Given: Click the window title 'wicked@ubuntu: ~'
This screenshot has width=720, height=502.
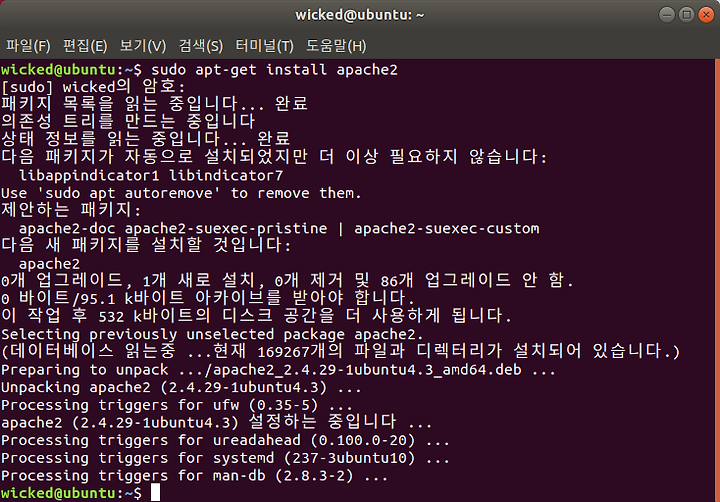Looking at the screenshot, I should (360, 15).
